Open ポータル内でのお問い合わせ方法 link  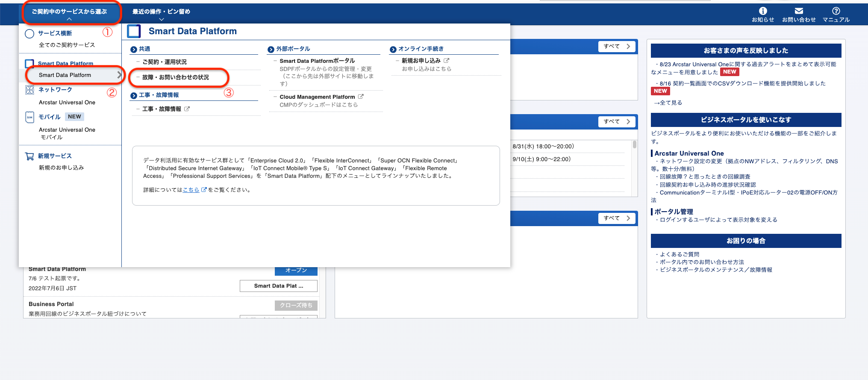coord(702,262)
